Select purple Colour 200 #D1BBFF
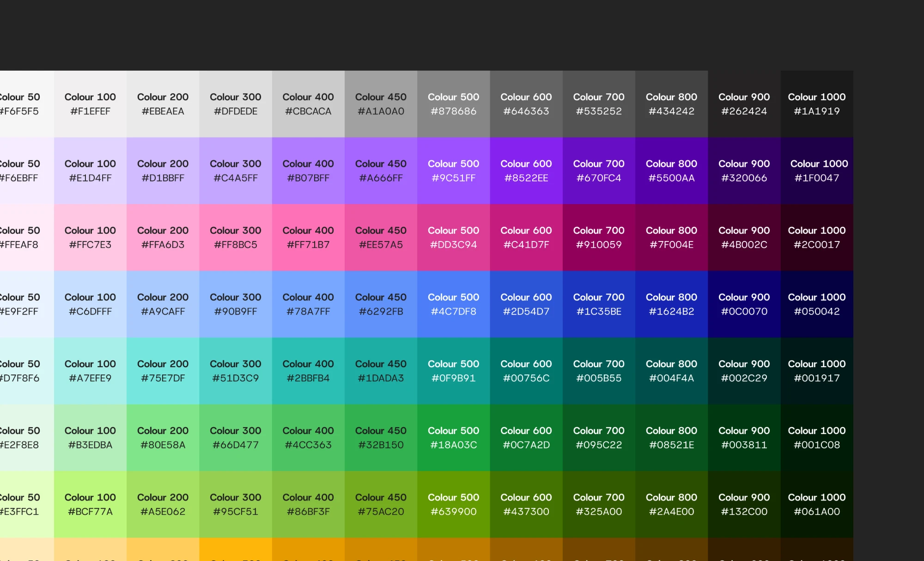Image resolution: width=924 pixels, height=561 pixels. pos(163,171)
